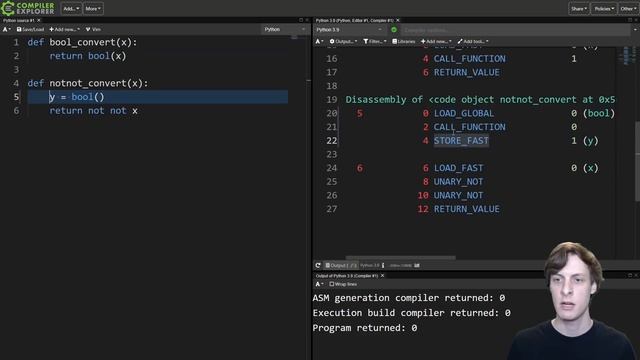Open the Python language selector
Image resolution: width=640 pixels, height=360 pixels.
click(284, 29)
